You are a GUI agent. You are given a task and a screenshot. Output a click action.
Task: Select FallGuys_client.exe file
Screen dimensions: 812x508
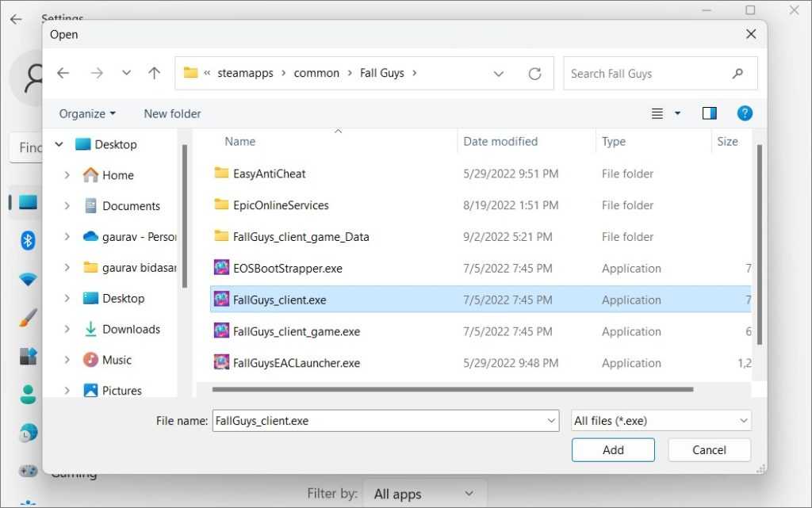481,300
